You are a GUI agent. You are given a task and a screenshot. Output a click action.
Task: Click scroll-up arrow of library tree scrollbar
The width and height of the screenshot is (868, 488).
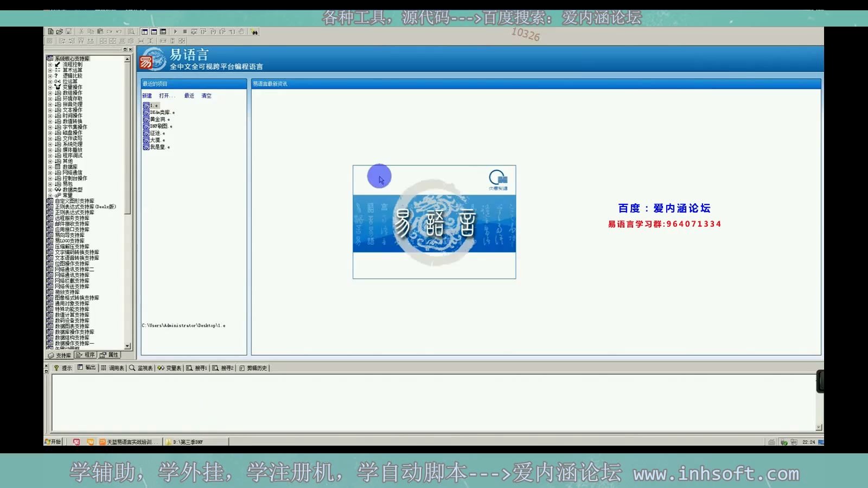click(127, 59)
